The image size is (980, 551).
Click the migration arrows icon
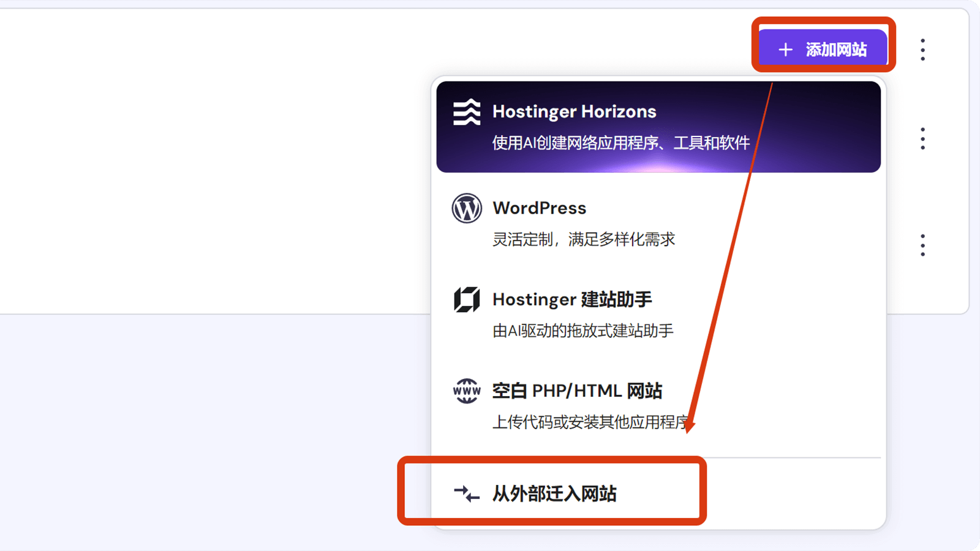click(467, 493)
